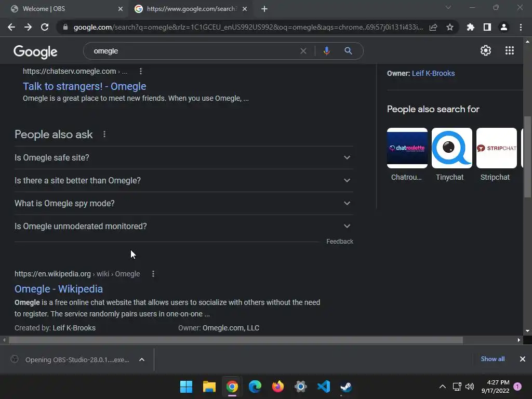Launch File Explorer from the taskbar
Screen dimensions: 532x399
(209, 387)
